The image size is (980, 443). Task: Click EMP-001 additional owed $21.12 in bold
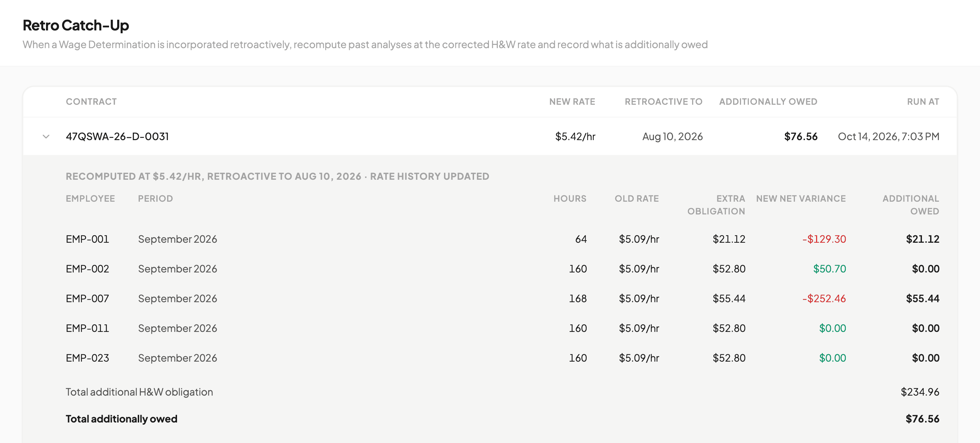923,239
